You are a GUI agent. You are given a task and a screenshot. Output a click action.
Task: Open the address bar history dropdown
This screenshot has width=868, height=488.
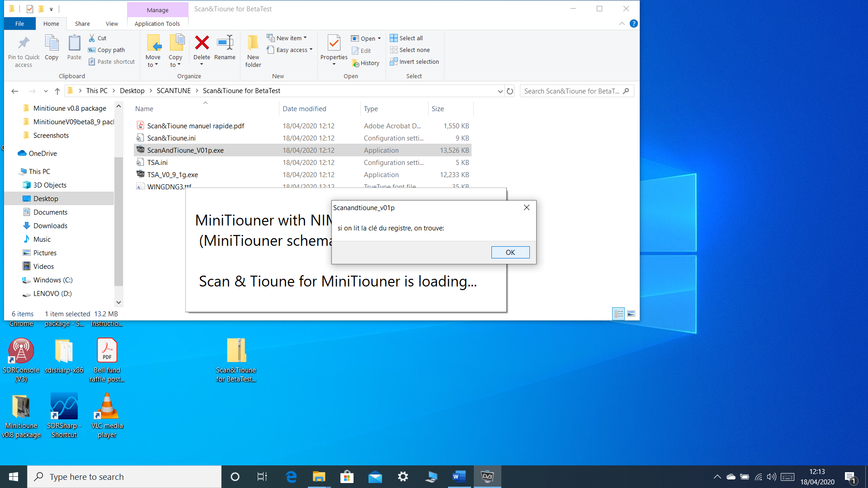(x=500, y=91)
